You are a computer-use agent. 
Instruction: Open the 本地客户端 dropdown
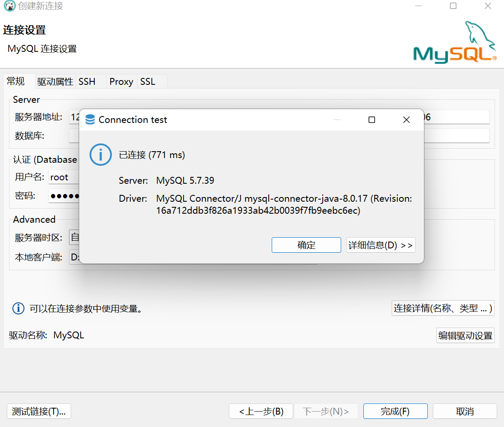(74, 257)
